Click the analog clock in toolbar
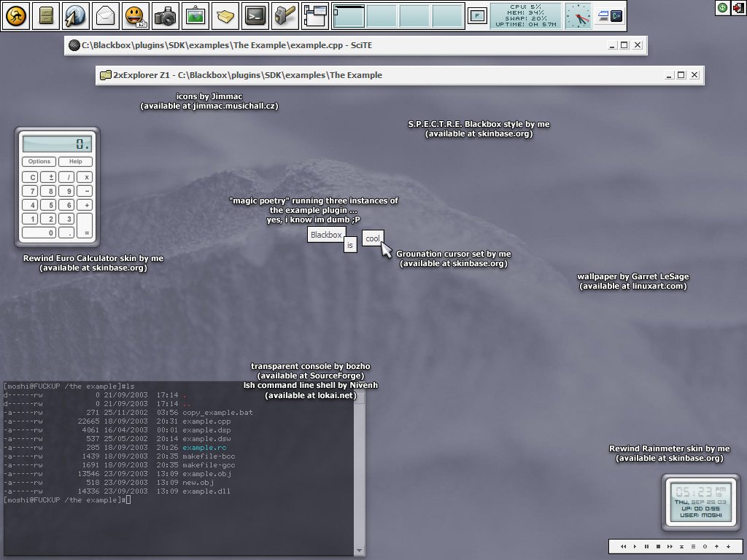747x560 pixels. tap(578, 16)
